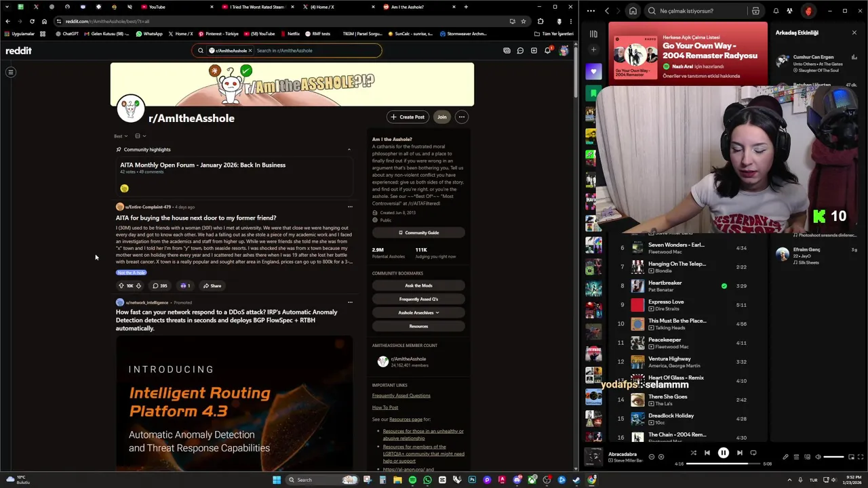This screenshot has width=868, height=488.
Task: Pause Spotify playback
Action: coord(723,453)
